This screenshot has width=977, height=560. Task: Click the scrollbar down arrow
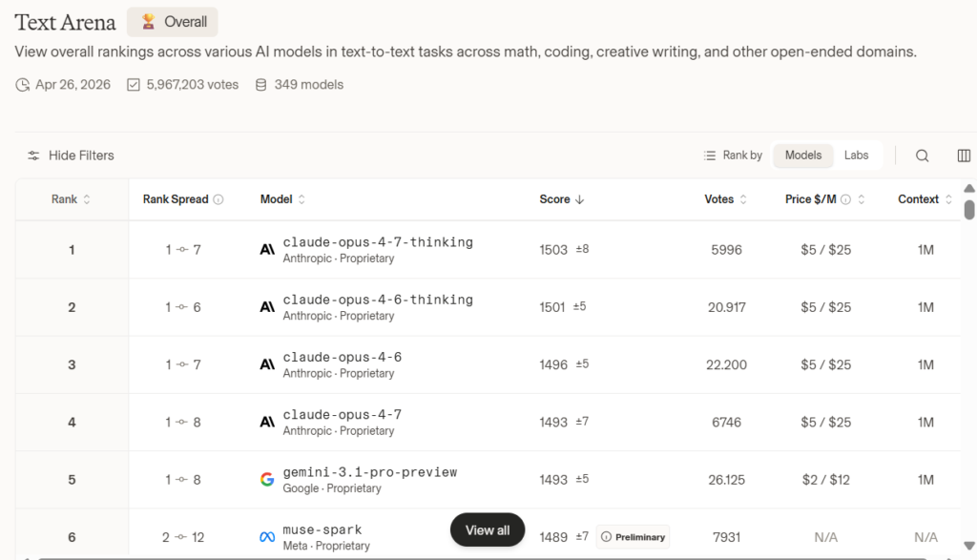click(x=969, y=546)
